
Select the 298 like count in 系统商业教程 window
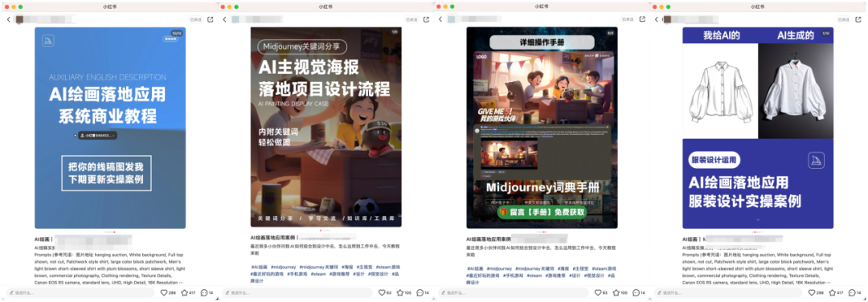[x=172, y=292]
